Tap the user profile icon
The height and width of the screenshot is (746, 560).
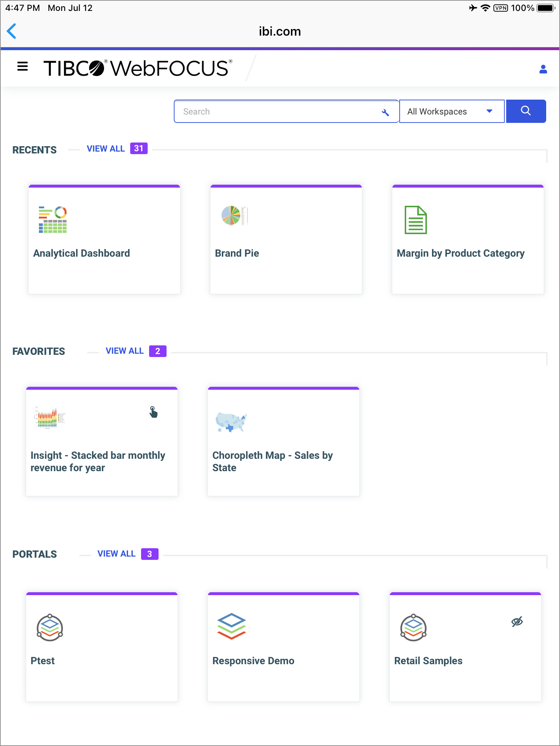pos(543,69)
